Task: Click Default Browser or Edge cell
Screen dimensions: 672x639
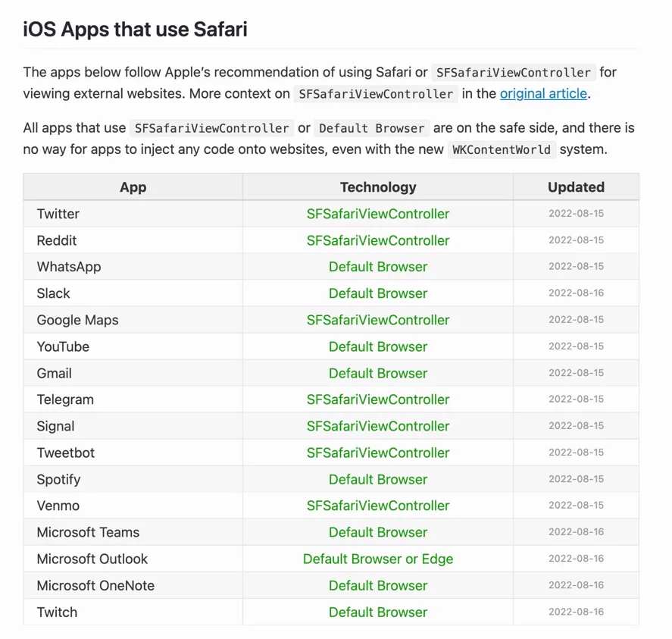Action: pyautogui.click(x=378, y=559)
